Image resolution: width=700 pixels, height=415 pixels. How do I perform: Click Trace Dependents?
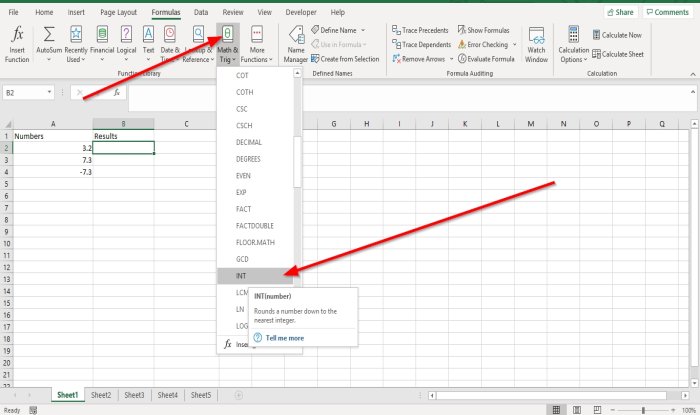(422, 44)
